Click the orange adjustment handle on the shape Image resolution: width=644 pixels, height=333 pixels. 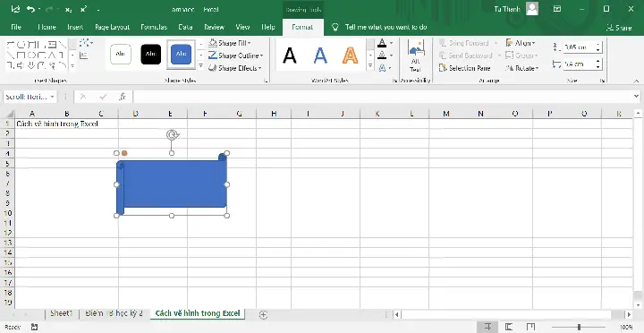(x=124, y=153)
